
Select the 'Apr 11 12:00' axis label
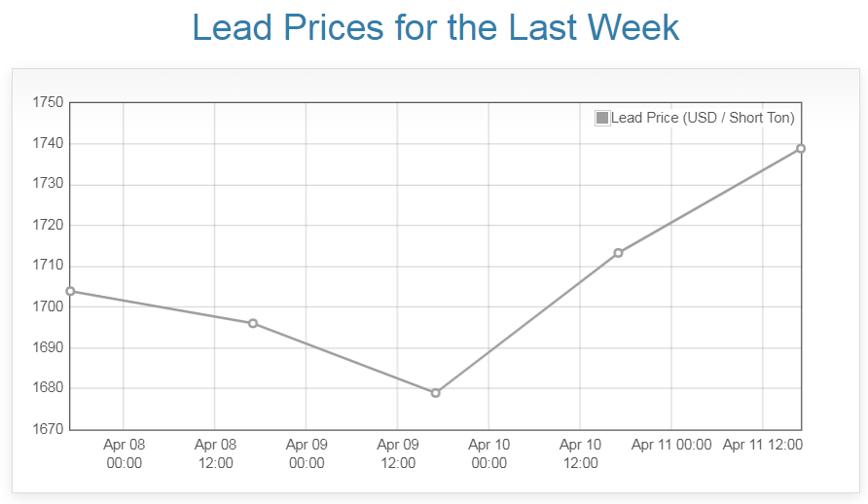point(763,445)
